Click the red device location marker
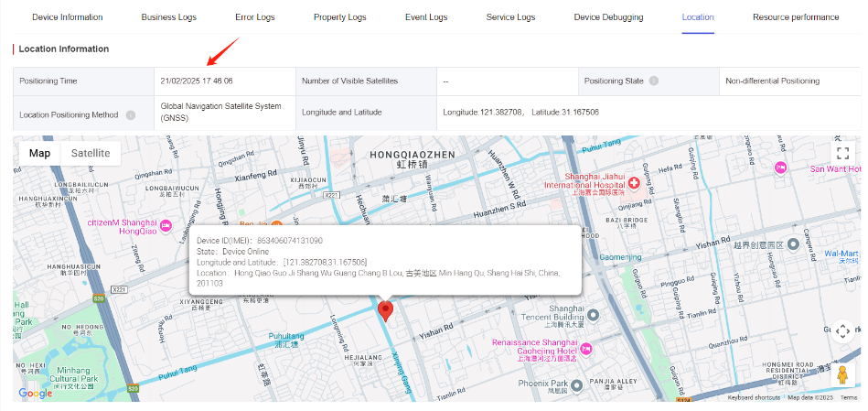The width and height of the screenshot is (868, 411). [385, 312]
